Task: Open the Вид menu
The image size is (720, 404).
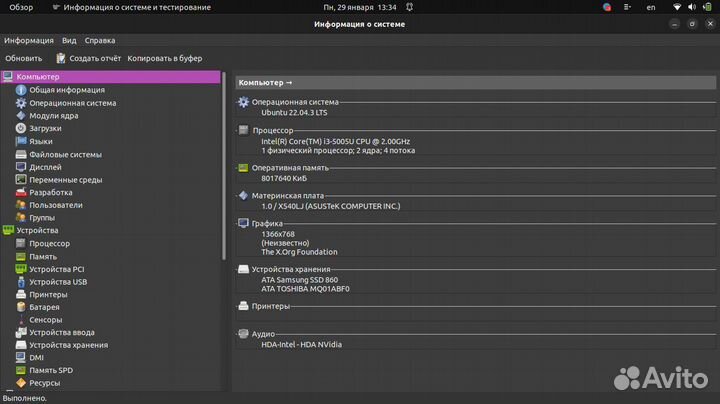Action: [69, 41]
